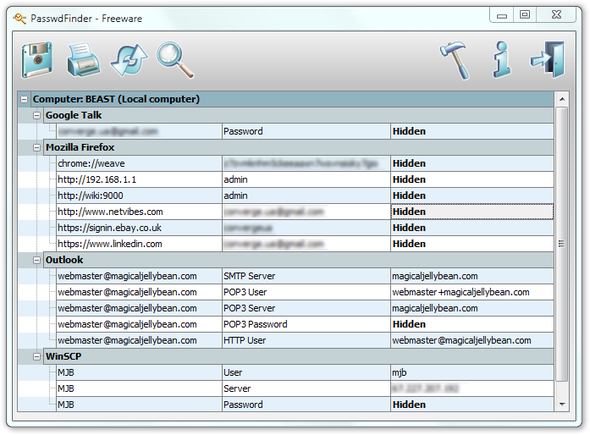Click the HTTP User cell

pyautogui.click(x=306, y=341)
